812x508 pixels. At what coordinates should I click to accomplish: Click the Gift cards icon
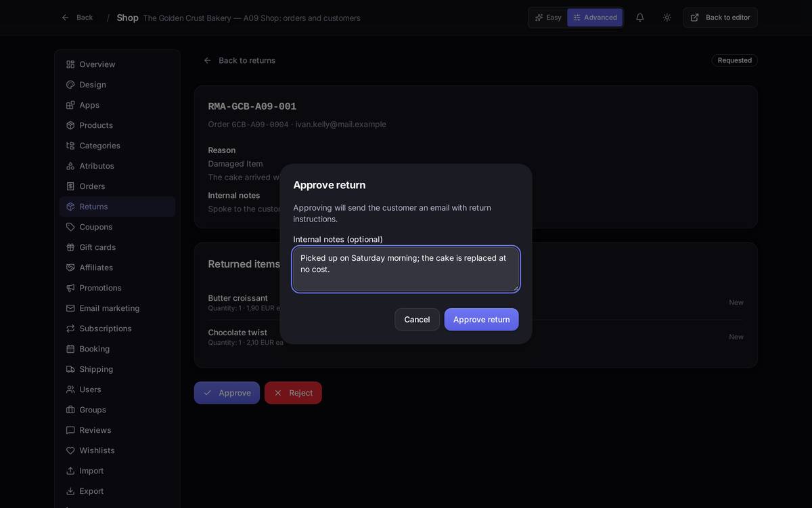click(70, 247)
